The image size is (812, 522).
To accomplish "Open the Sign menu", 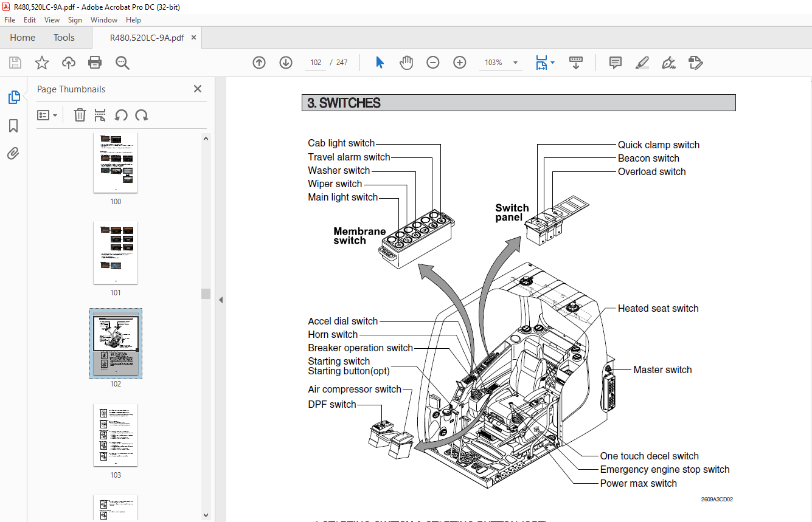I will click(x=75, y=20).
